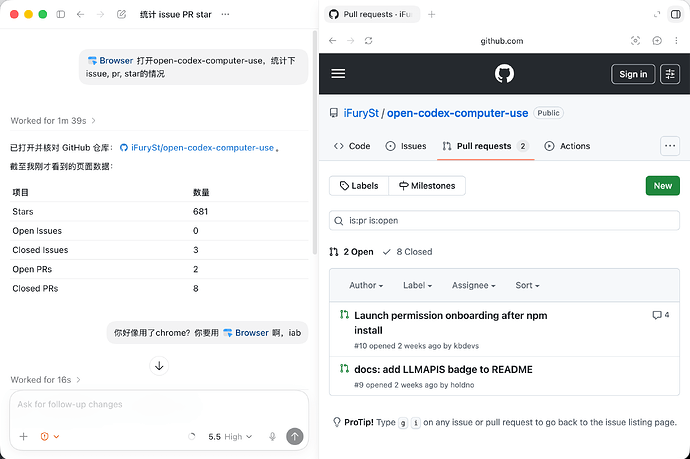The image size is (690, 459).
Task: Open PR Launch permission onboarding after npm install
Action: click(x=451, y=323)
